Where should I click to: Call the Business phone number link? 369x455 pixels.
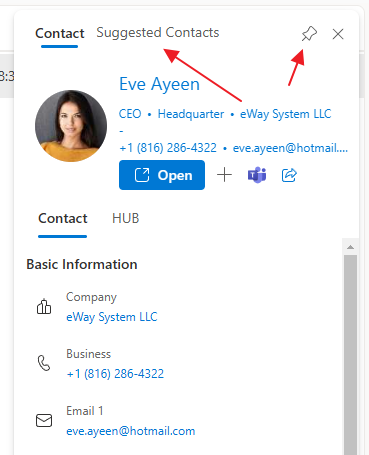pos(115,374)
